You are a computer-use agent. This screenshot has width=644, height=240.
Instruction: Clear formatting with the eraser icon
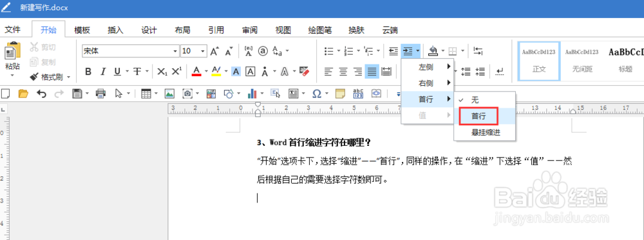[304, 71]
